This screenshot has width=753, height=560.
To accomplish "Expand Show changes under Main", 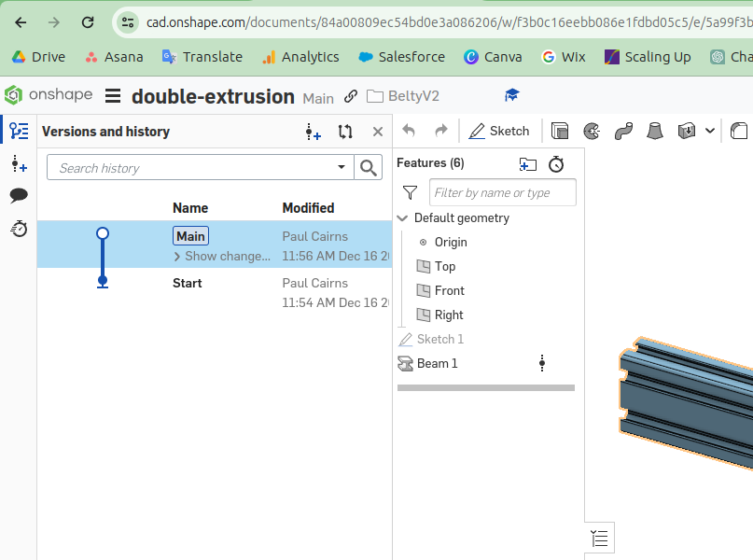I will [222, 257].
